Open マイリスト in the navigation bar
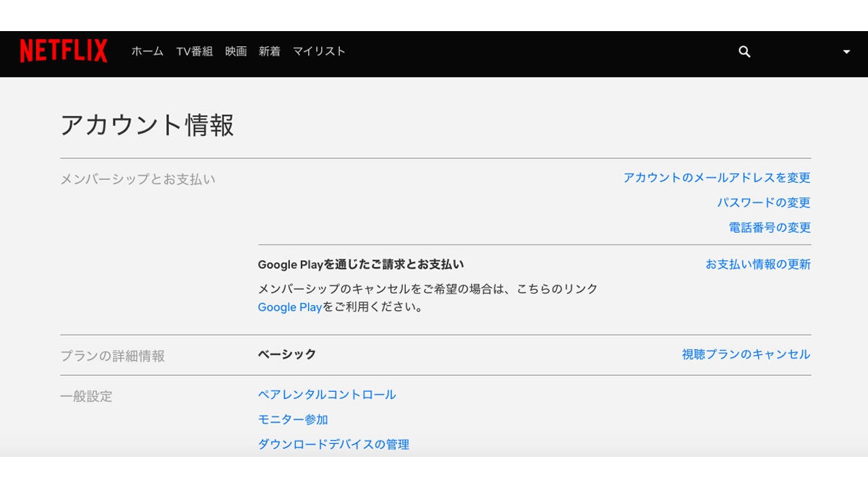Image resolution: width=868 pixels, height=488 pixels. [319, 51]
